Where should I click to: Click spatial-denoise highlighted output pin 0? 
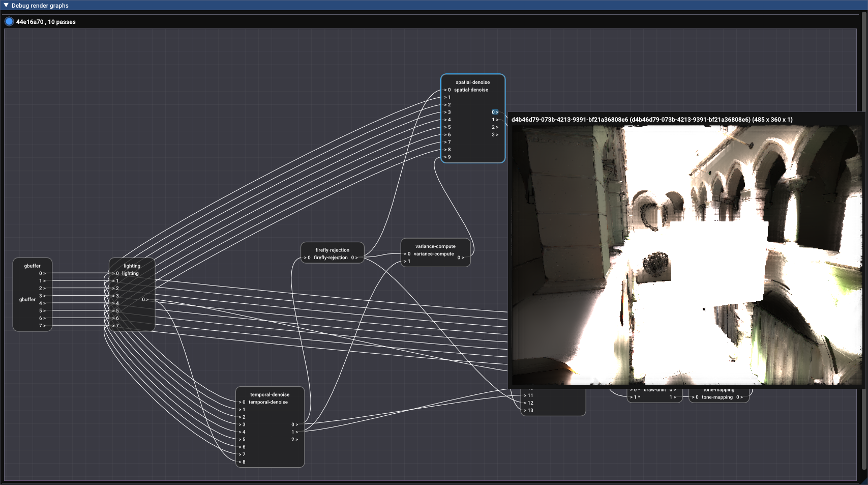(x=495, y=112)
